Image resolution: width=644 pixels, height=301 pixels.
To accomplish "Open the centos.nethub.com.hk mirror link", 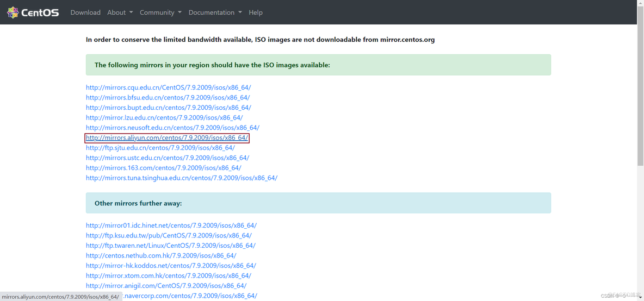I will (161, 255).
